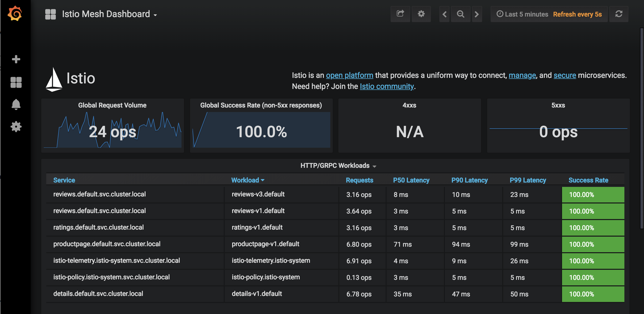Share the dashboard via share icon

point(400,14)
